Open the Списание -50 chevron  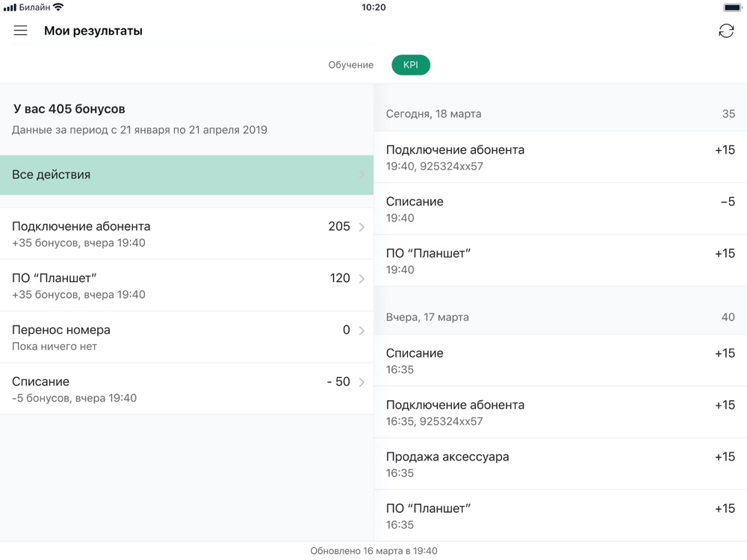coord(362,382)
